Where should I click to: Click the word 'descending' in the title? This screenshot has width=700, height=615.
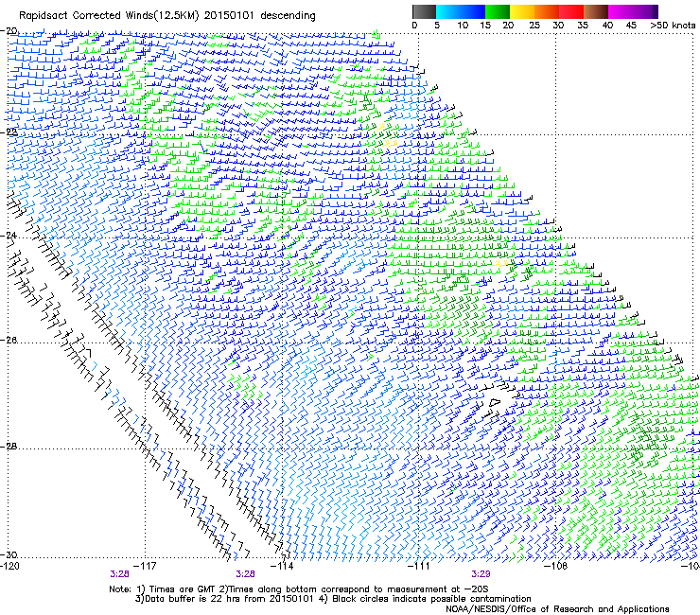[288, 16]
